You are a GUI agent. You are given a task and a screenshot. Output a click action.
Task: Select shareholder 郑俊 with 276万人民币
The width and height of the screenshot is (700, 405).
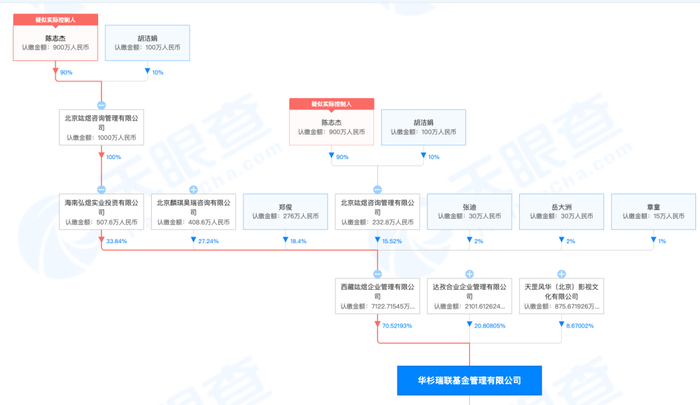click(x=285, y=212)
